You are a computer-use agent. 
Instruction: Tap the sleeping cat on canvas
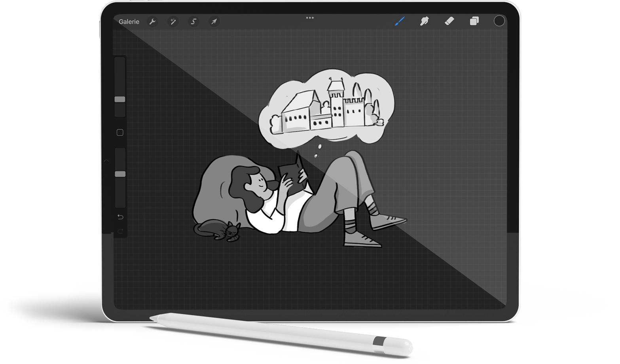click(x=217, y=230)
